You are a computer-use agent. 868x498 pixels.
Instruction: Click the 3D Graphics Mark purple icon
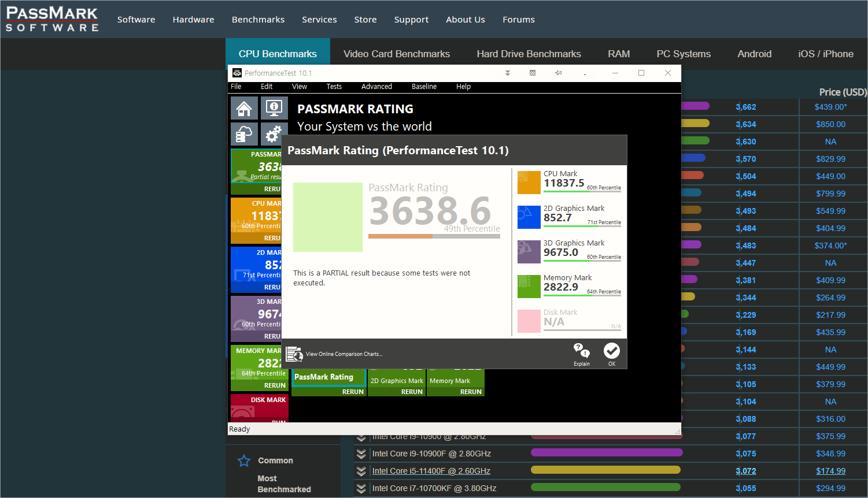[x=529, y=252]
